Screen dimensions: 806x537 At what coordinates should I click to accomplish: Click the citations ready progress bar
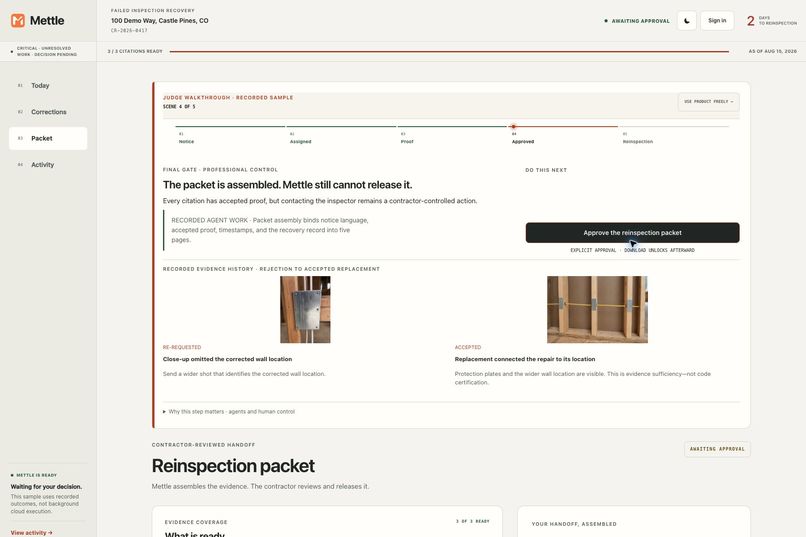(x=449, y=51)
